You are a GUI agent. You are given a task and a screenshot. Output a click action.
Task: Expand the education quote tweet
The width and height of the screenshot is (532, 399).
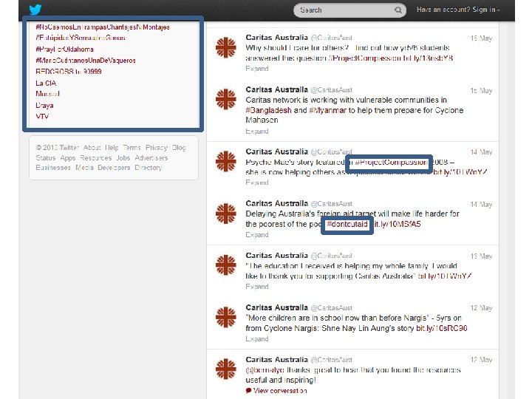tap(257, 287)
